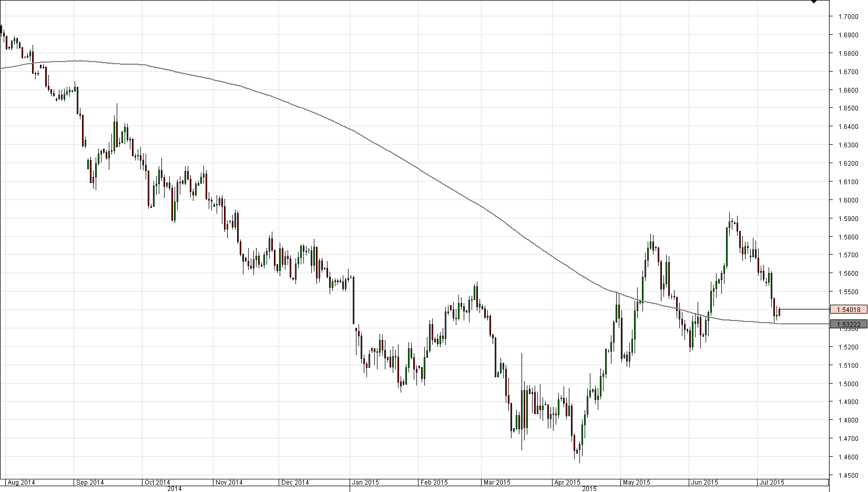Click the current price tag 1.54018

pos(848,309)
